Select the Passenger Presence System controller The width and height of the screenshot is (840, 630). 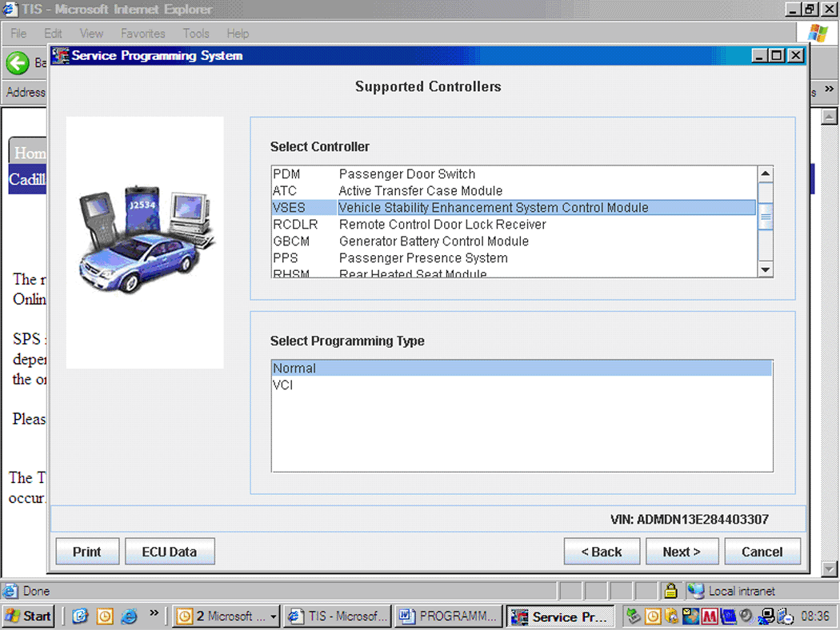coord(423,258)
